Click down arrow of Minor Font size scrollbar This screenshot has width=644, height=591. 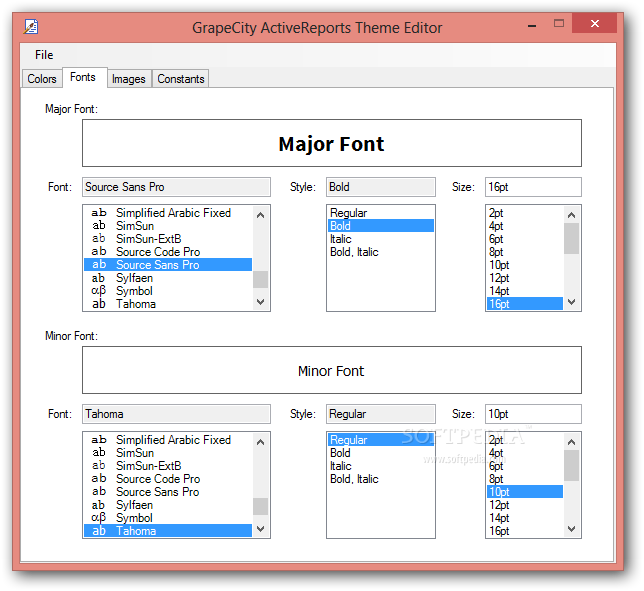571,529
